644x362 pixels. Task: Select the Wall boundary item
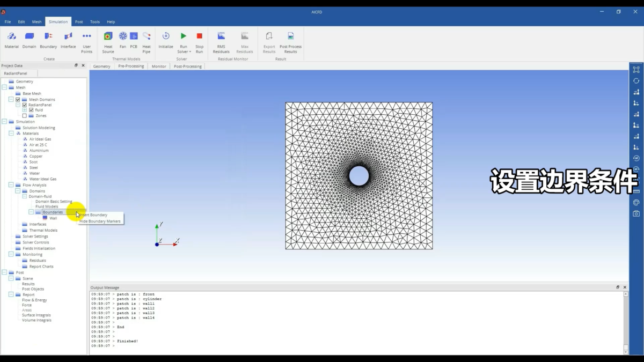click(x=53, y=218)
